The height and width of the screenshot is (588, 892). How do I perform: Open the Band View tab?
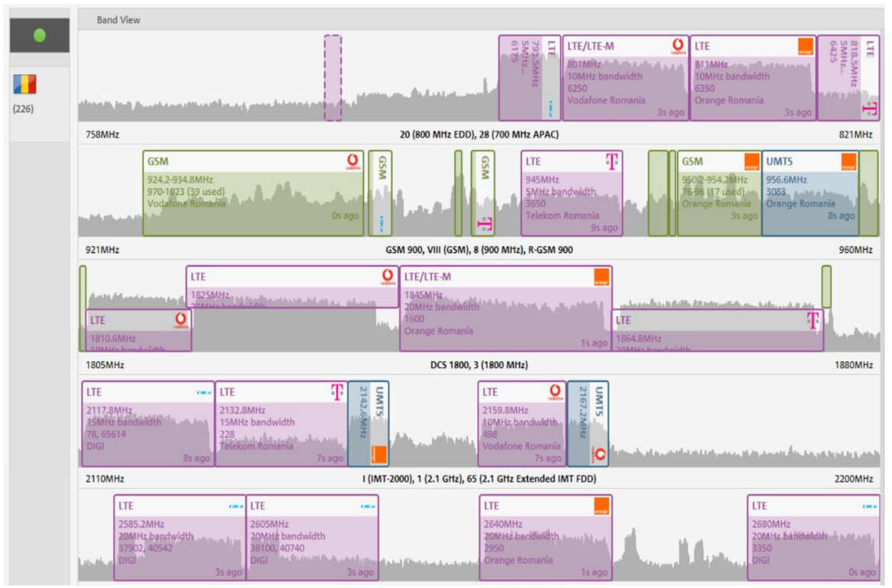pos(118,20)
